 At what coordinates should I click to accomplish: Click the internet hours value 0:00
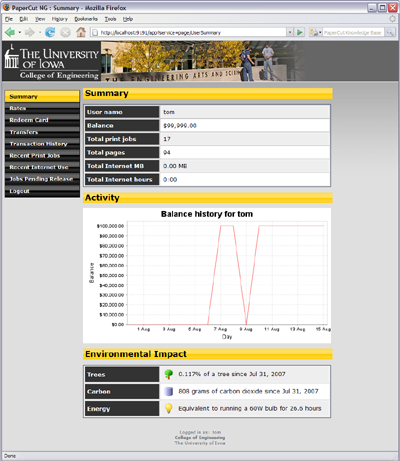170,180
